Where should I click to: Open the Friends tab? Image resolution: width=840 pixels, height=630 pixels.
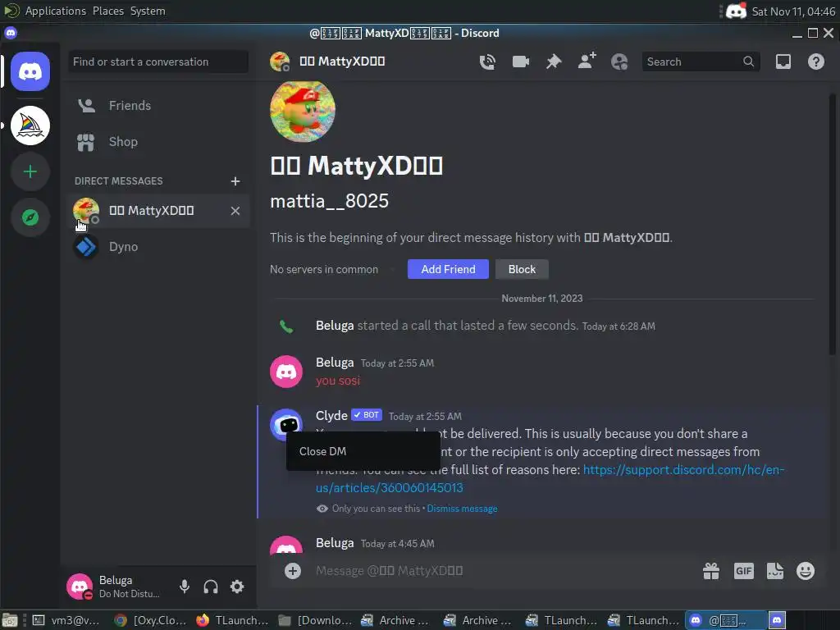[158, 106]
